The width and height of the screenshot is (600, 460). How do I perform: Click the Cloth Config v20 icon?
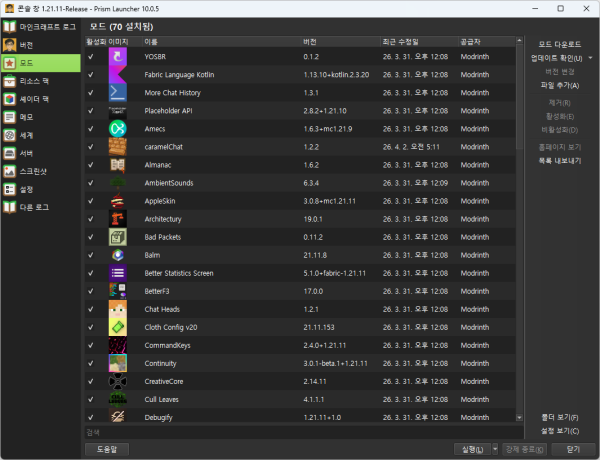click(x=117, y=327)
